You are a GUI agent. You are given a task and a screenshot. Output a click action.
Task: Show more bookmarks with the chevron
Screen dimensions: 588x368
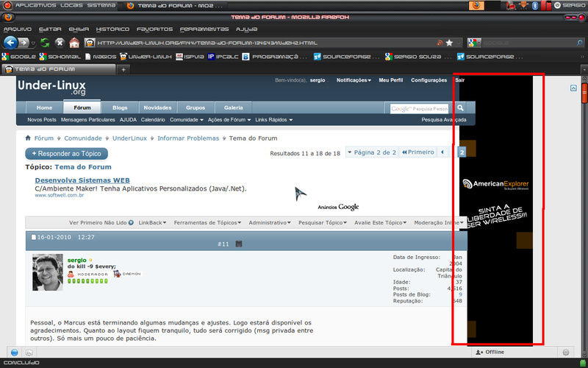(582, 57)
